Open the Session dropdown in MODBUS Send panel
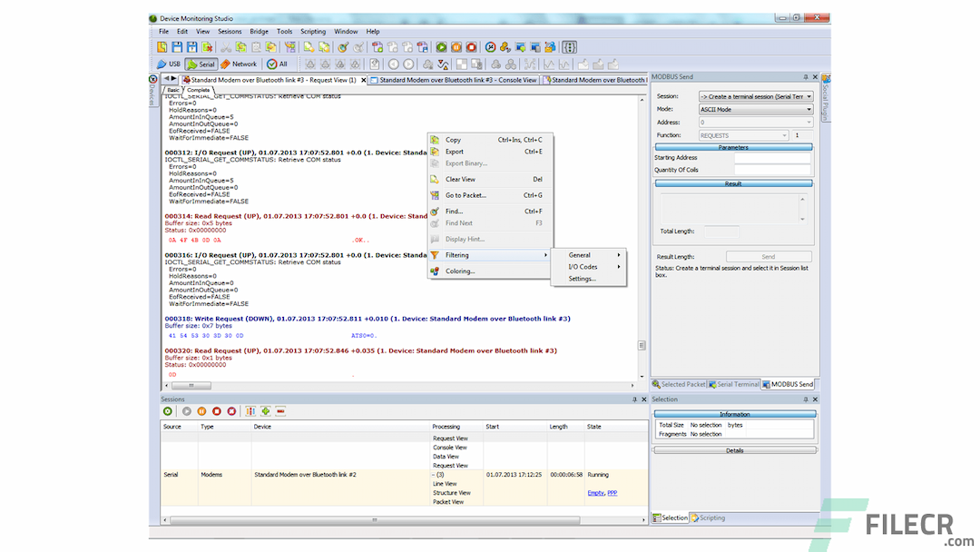Viewport: 980px width, 552px height. point(808,95)
